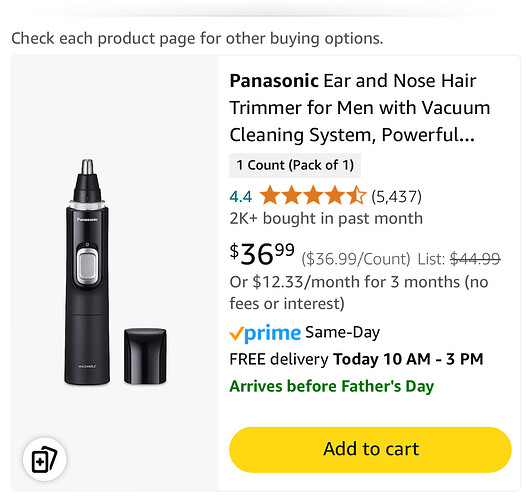Screen dimensions: 532x499
Task: Click the $36.99 price
Action: [262, 254]
